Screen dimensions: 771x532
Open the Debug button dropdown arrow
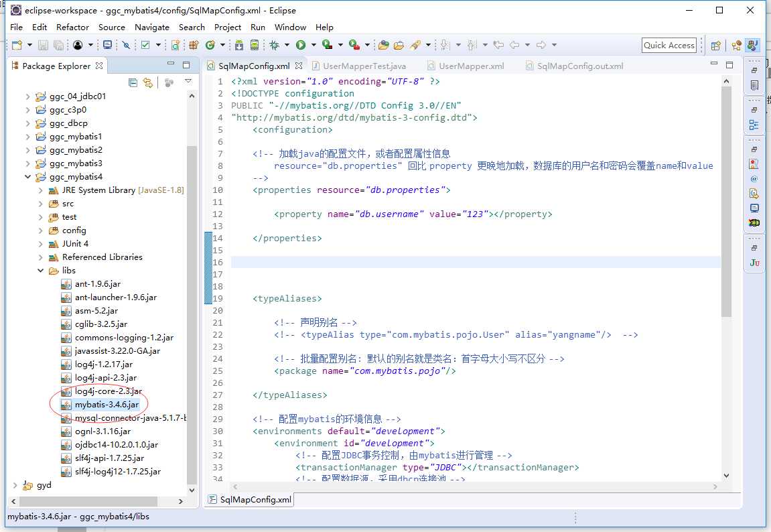tap(287, 46)
